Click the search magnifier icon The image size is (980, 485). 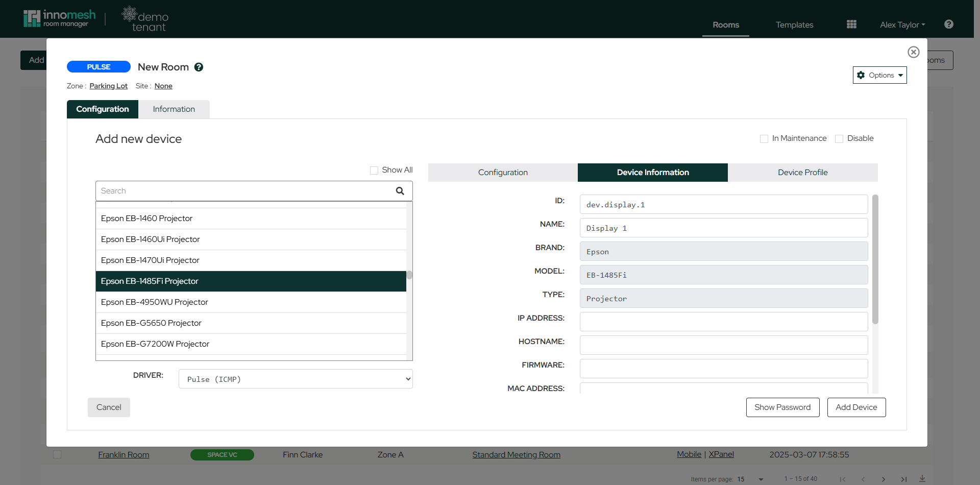click(x=400, y=191)
